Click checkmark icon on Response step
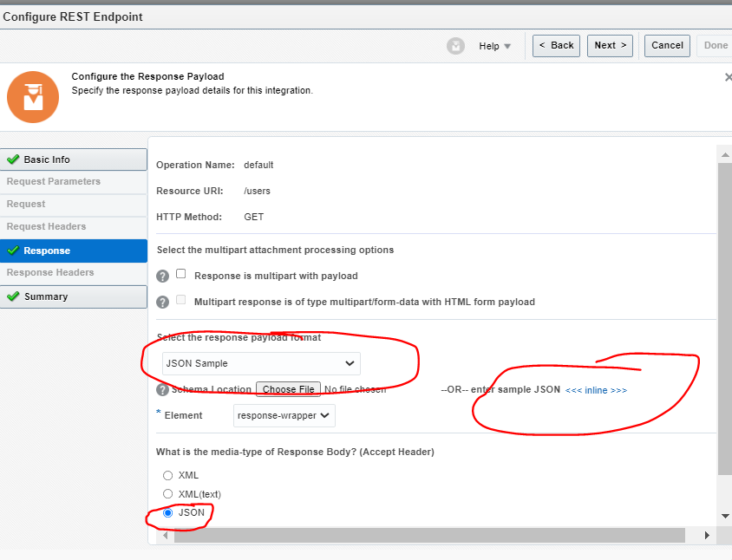Image resolution: width=732 pixels, height=560 pixels. click(x=13, y=251)
